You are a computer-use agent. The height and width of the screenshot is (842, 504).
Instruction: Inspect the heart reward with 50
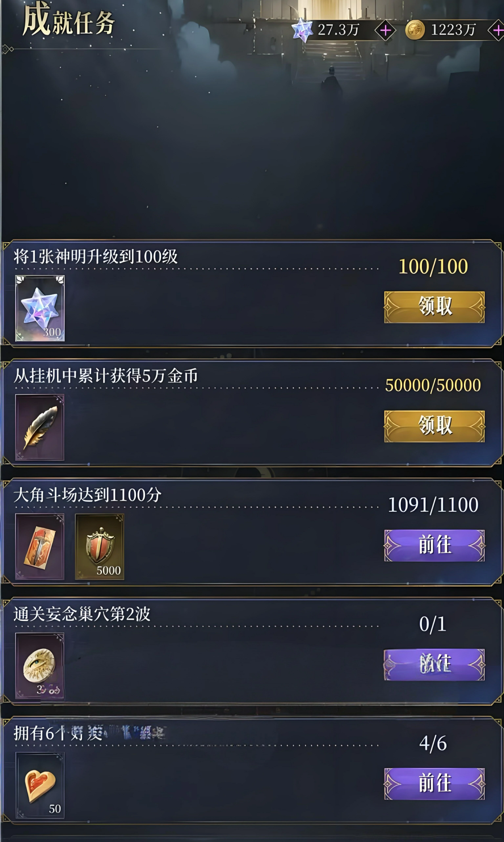pos(40,785)
